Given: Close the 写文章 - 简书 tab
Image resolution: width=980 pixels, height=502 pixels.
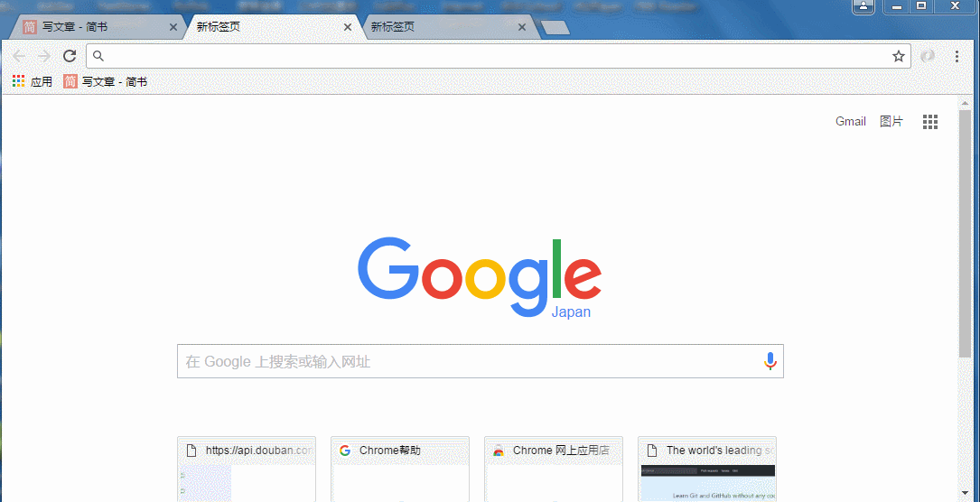Looking at the screenshot, I should click(173, 27).
